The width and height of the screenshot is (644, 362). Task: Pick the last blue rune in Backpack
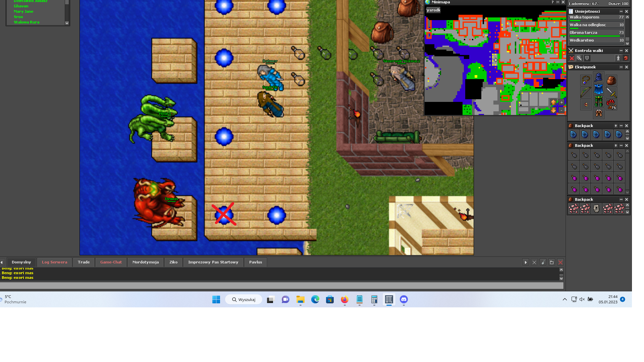[x=619, y=135]
